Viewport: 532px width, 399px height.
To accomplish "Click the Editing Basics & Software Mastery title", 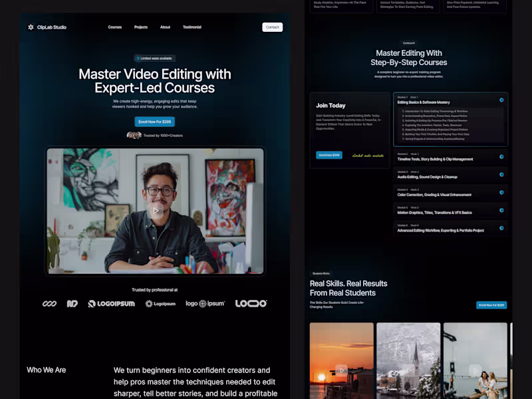I will coord(424,102).
